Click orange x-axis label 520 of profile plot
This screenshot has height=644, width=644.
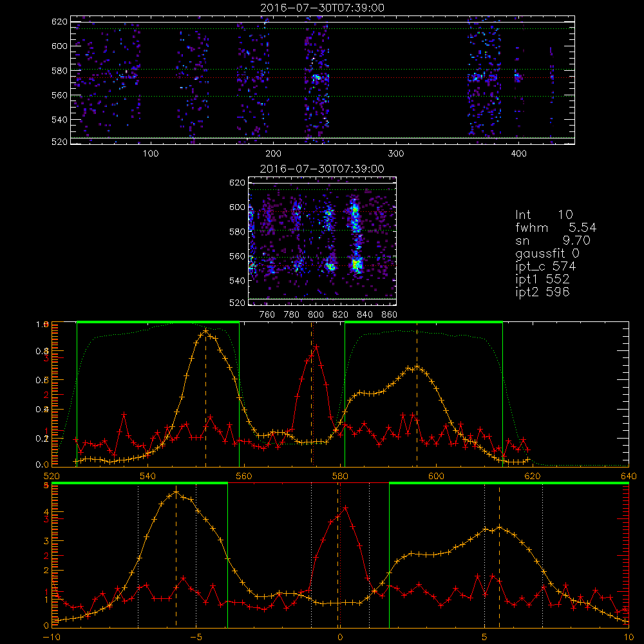[x=52, y=476]
